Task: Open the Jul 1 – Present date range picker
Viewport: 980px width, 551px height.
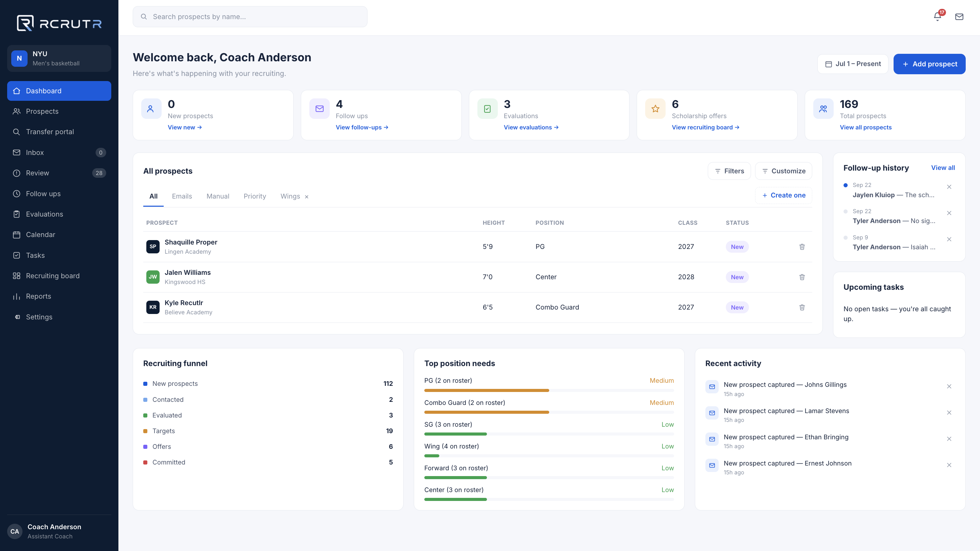Action: coord(853,64)
